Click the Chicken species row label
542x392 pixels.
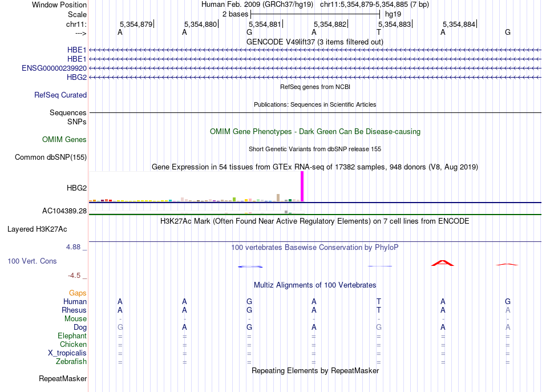point(73,344)
